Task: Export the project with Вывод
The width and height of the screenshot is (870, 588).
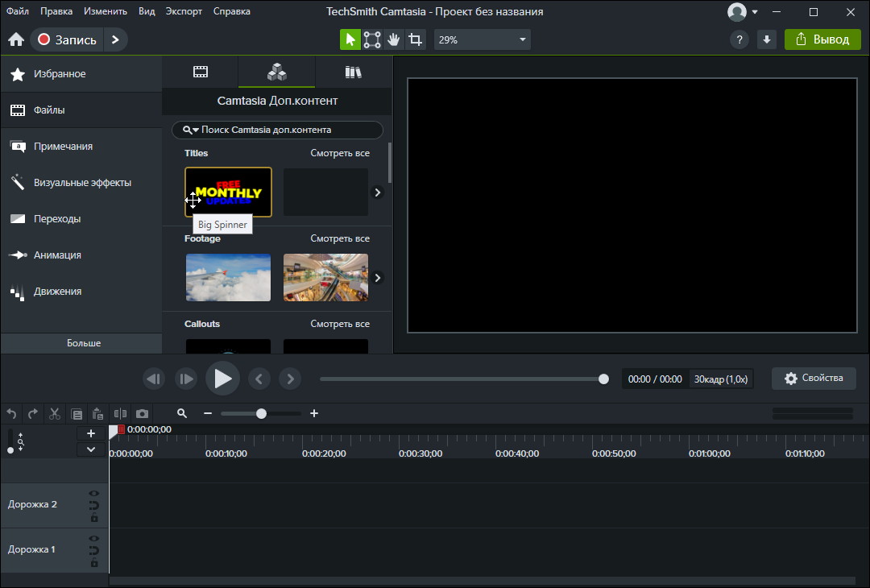Action: point(822,39)
